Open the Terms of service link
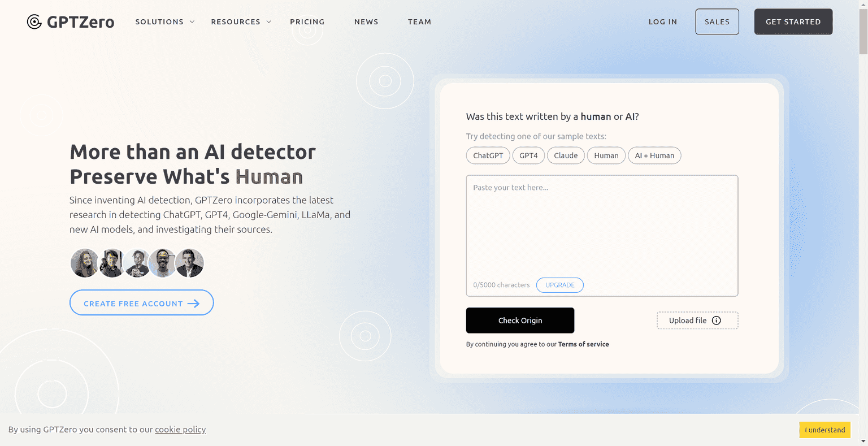Screen dimensions: 868x446 click(584, 344)
